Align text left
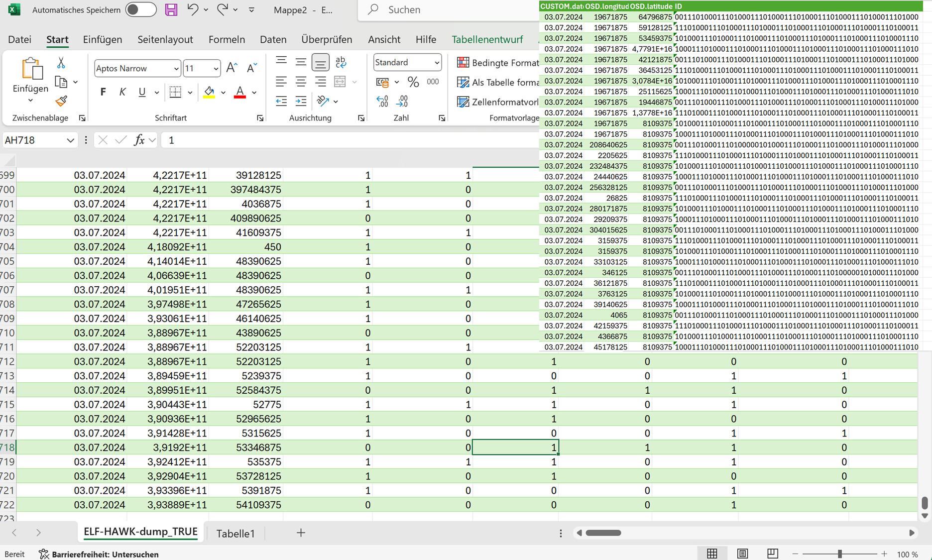932x560 pixels. 281,82
